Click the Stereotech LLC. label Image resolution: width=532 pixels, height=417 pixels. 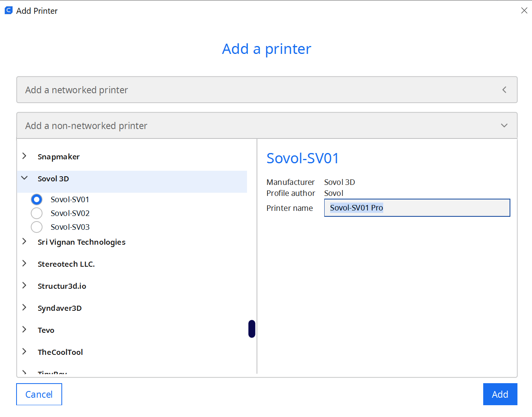click(x=66, y=264)
